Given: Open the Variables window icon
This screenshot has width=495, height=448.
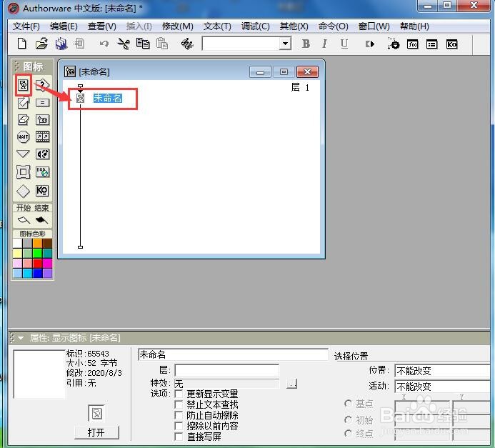Looking at the screenshot, I should [432, 44].
